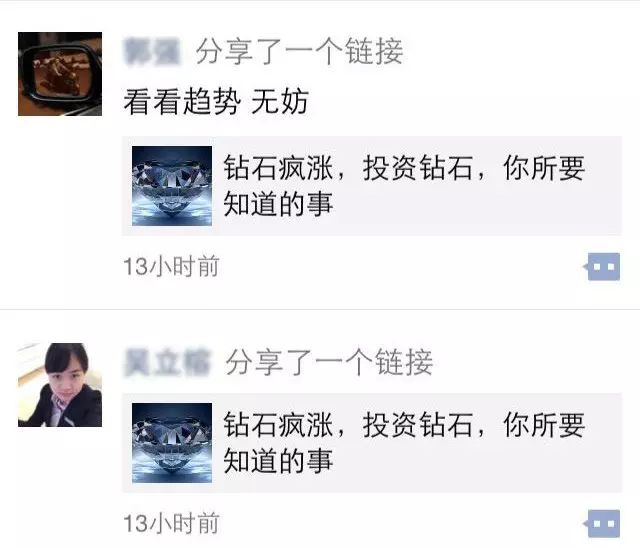
Task: Open first post's blurred username profile
Action: coord(152,51)
